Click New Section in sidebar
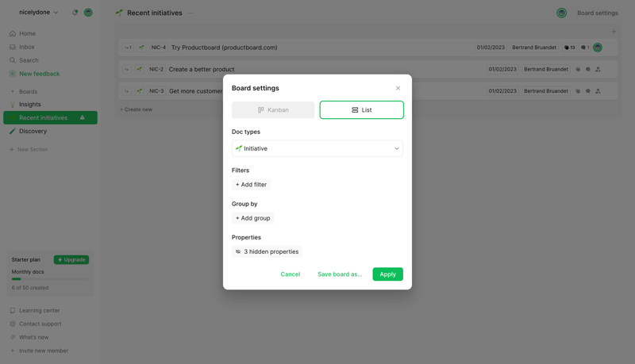 [29, 149]
